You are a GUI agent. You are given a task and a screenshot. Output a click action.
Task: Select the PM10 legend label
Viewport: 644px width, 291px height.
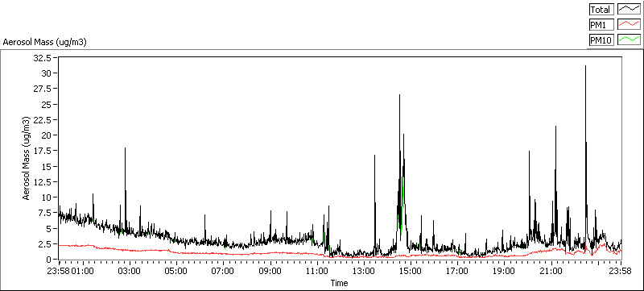click(601, 39)
